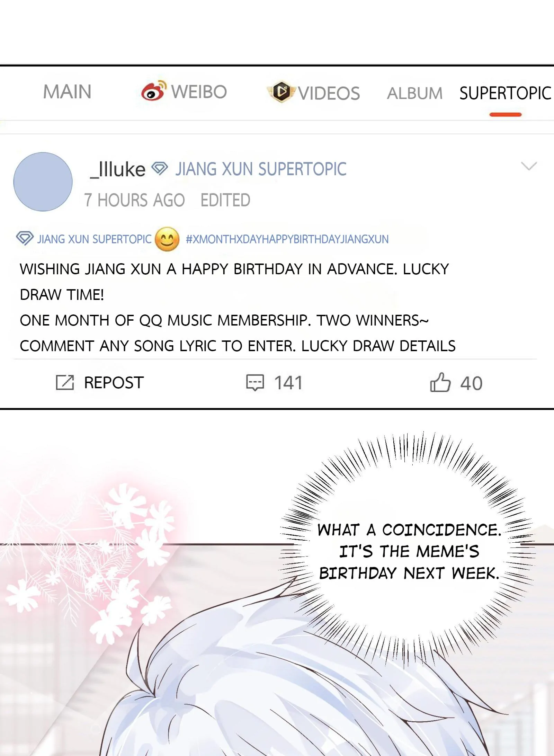Click the smiling emoji in post
This screenshot has height=756, width=554.
coord(167,239)
